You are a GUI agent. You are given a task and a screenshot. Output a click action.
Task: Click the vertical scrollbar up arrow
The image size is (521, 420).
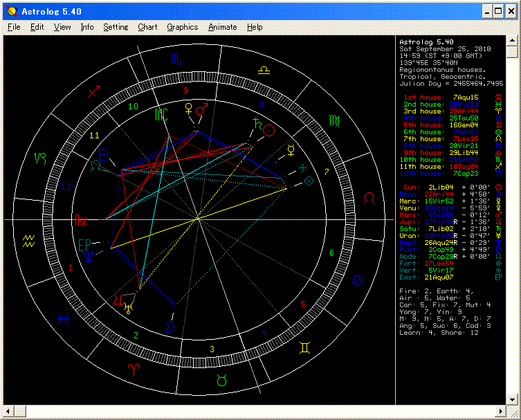click(513, 41)
